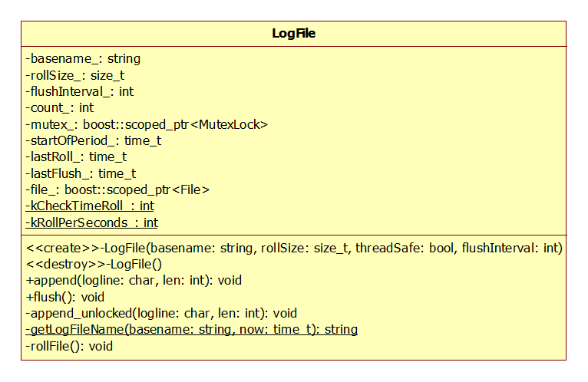This screenshot has width=588, height=382.
Task: Click the flushInterval_ int attribute
Action: tap(79, 91)
